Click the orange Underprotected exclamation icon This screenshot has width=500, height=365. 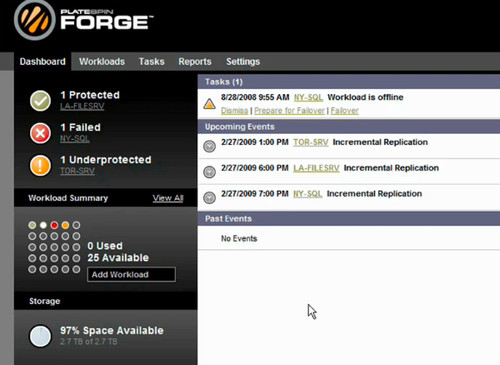(x=40, y=165)
